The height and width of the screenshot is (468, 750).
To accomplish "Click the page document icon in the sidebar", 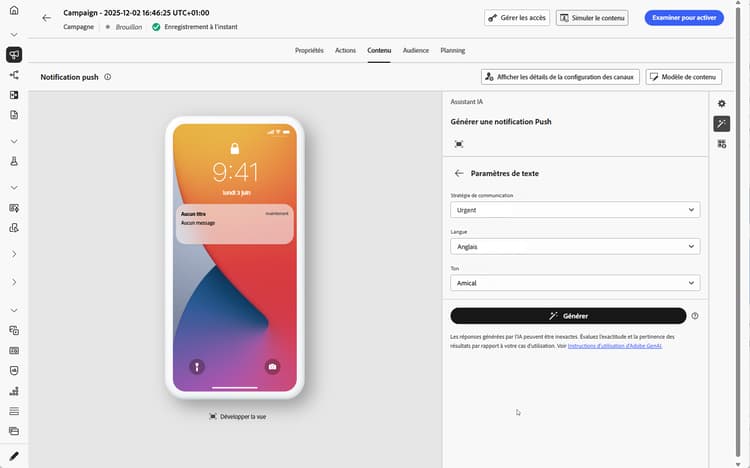I will (14, 115).
